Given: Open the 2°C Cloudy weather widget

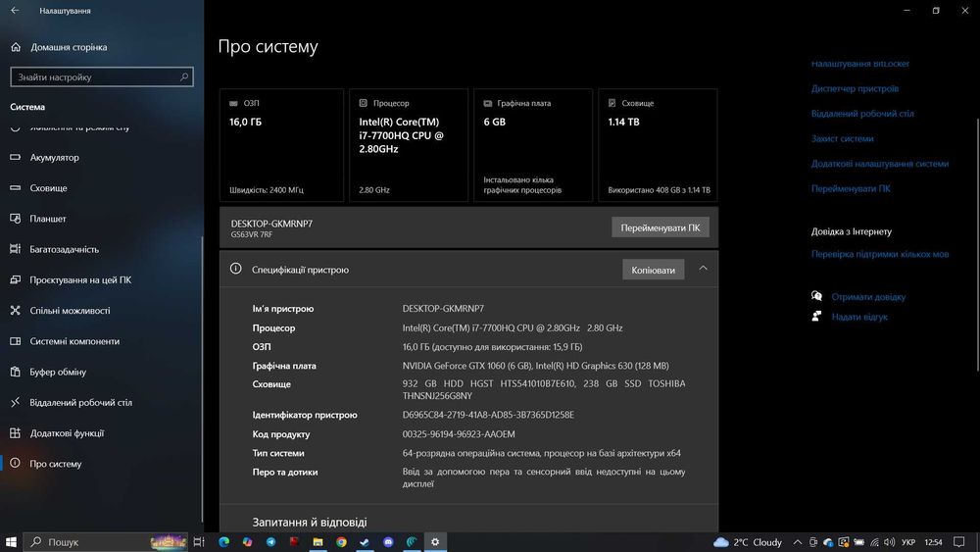Looking at the screenshot, I should [x=748, y=542].
